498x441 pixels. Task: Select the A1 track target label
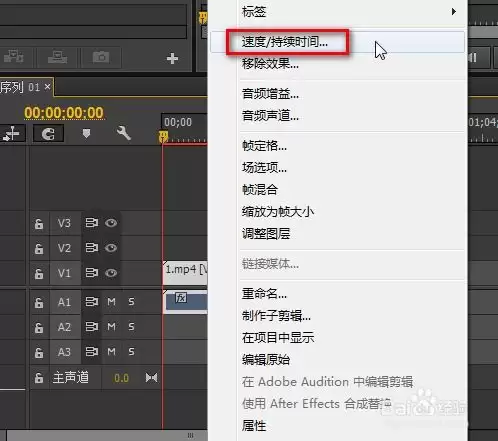(64, 302)
